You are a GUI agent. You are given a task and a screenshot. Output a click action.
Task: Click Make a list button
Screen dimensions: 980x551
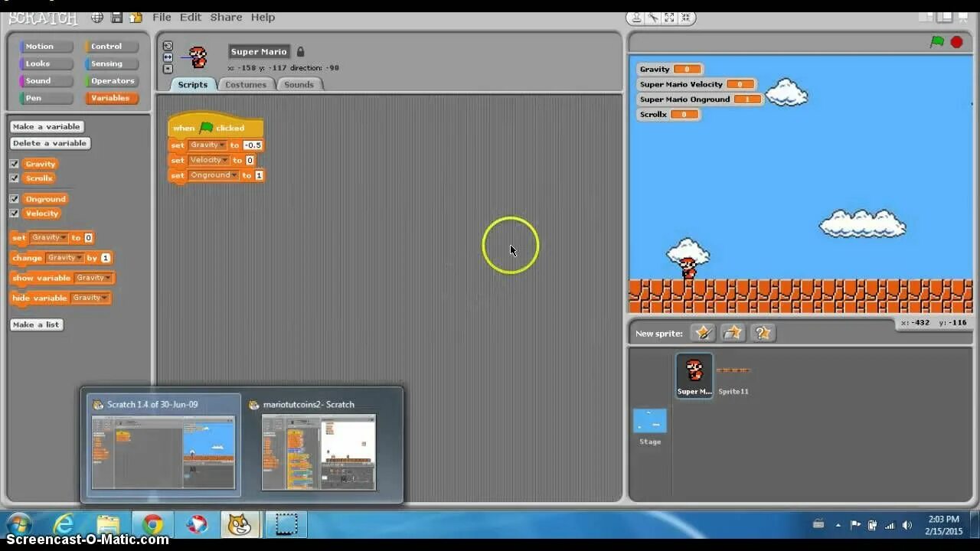pyautogui.click(x=37, y=324)
